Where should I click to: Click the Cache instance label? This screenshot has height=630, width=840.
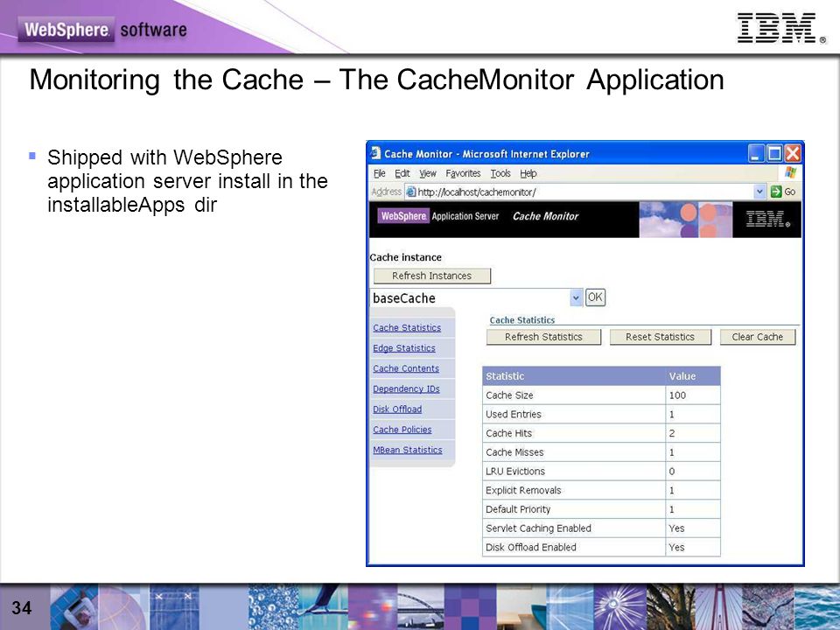pos(405,257)
